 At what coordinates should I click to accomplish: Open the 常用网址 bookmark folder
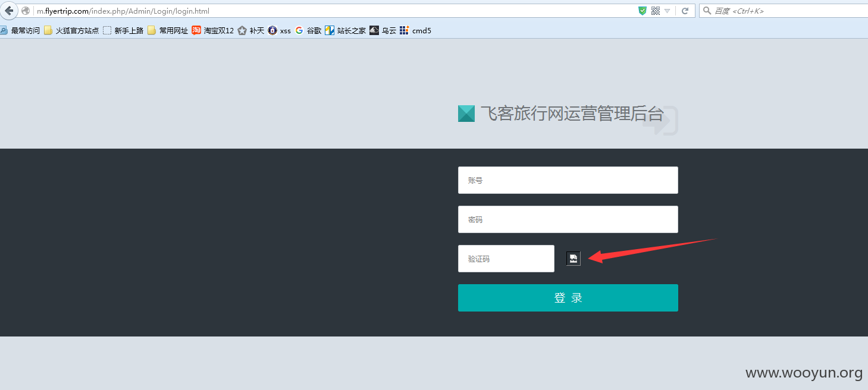tap(168, 30)
